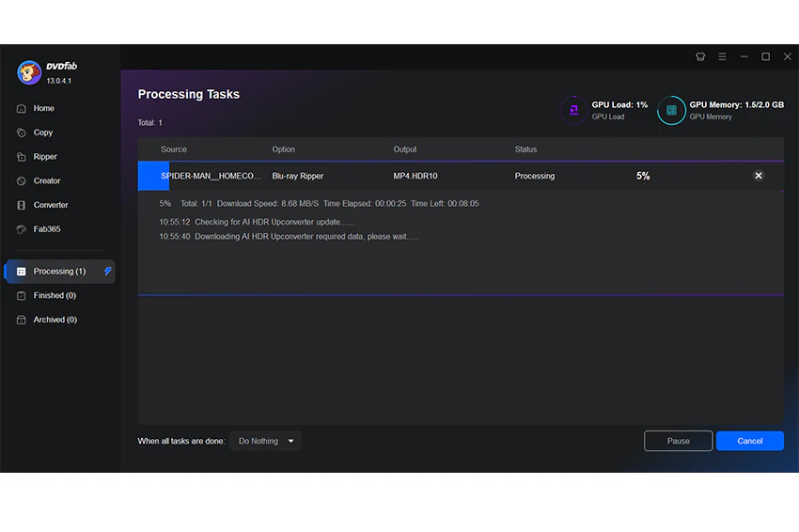This screenshot has width=799, height=532.
Task: Click the Archived tasks icon
Action: coord(22,320)
